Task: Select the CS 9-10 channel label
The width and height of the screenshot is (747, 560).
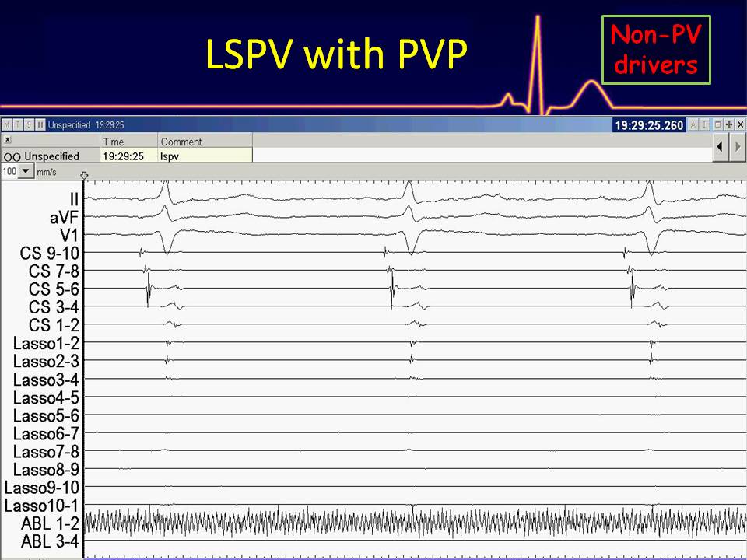Action: [x=50, y=253]
